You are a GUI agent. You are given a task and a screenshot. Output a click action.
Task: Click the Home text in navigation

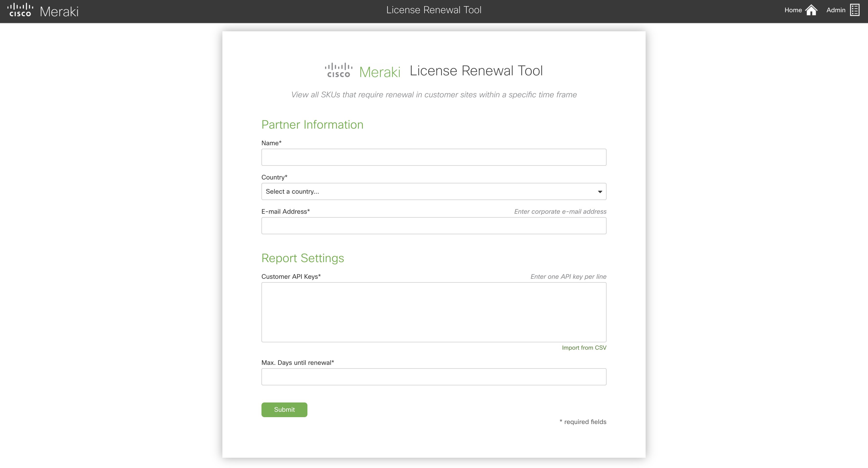[x=793, y=10]
